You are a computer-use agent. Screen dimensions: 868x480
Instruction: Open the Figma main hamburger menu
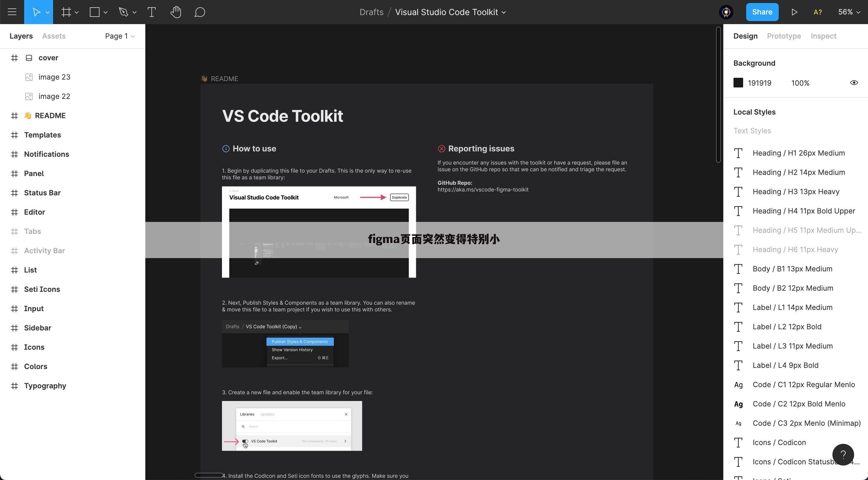pyautogui.click(x=12, y=12)
